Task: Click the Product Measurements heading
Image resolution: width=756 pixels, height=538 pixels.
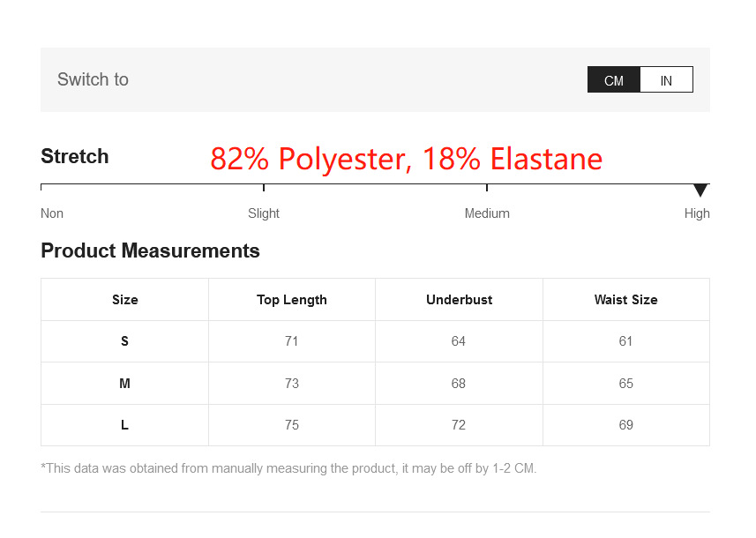Action: click(150, 251)
